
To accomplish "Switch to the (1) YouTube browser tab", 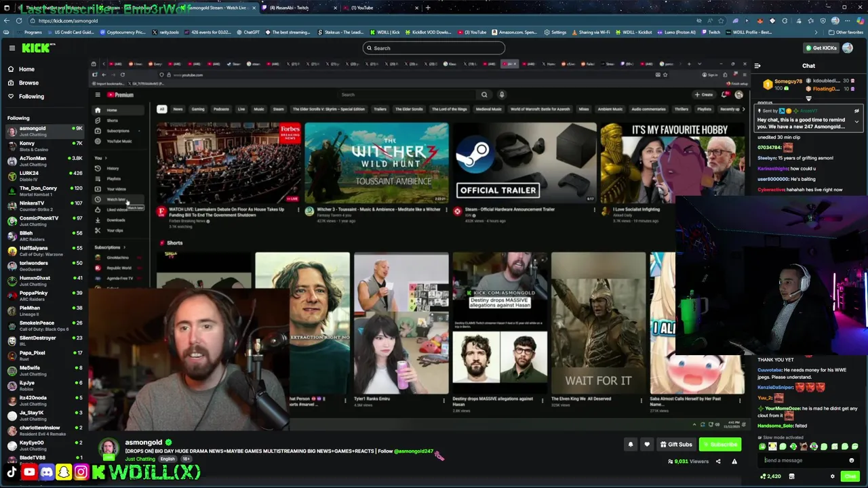I will click(380, 8).
